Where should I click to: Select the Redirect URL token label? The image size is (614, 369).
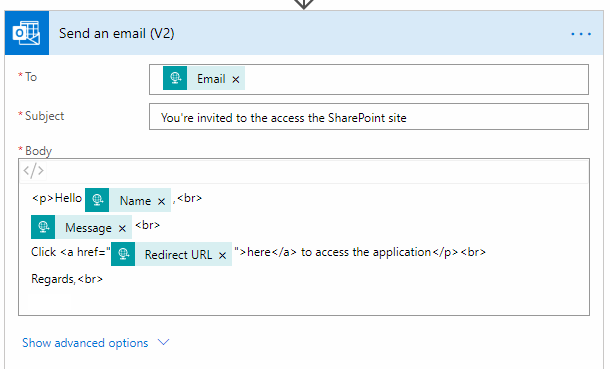(x=178, y=255)
